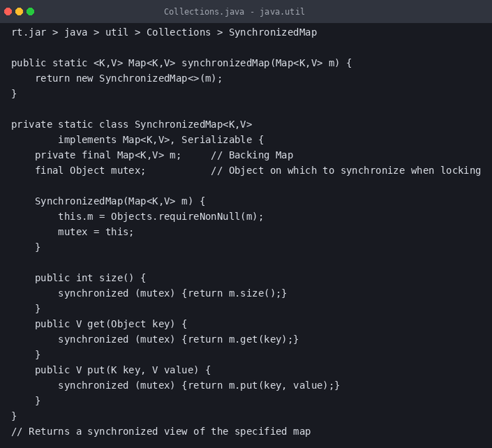Click the return m.size(); statement
Viewport: 492px width, 448px height.
click(234, 293)
